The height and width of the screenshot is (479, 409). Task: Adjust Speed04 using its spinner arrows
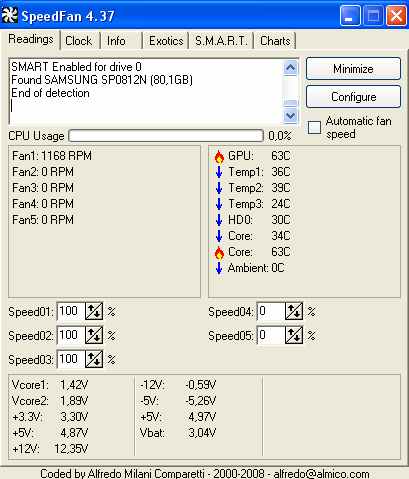[294, 311]
